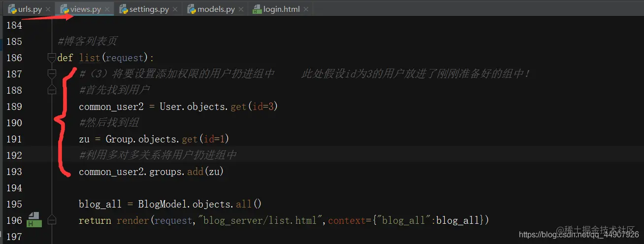Click line number 189 in the gutter
This screenshot has width=644, height=244.
[x=14, y=106]
